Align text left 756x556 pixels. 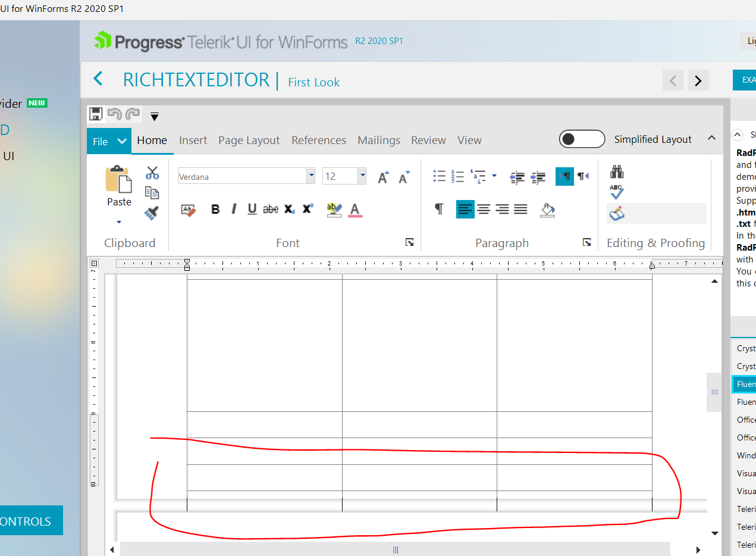pos(465,209)
